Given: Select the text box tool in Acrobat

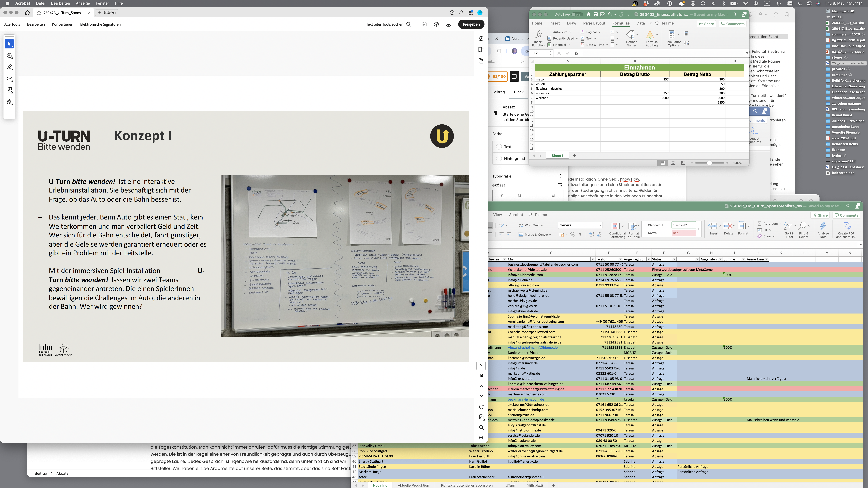Looking at the screenshot, I should [x=9, y=90].
